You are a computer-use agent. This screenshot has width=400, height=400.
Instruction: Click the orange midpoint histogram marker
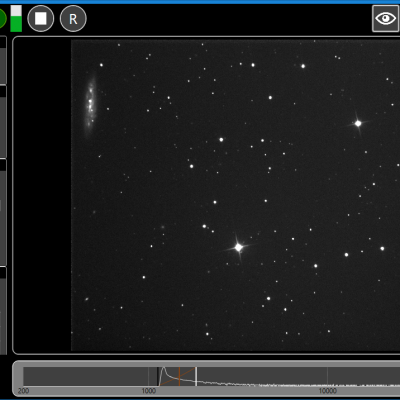179,376
